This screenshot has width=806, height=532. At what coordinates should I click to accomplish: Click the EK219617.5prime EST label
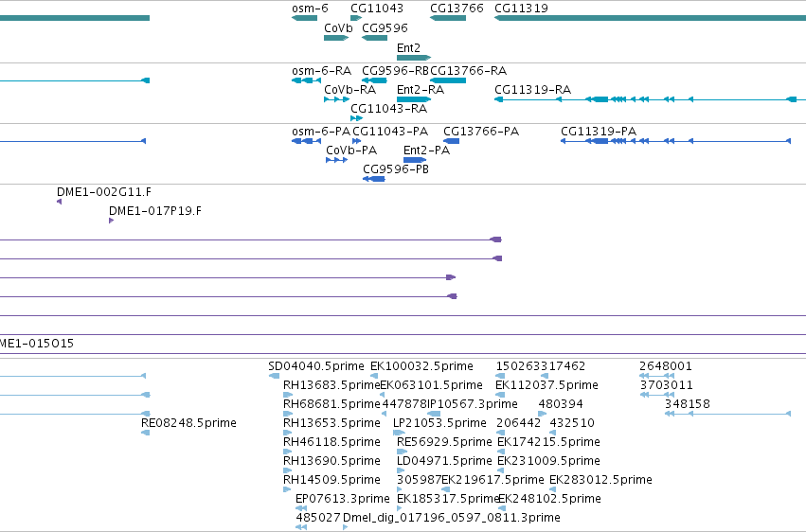point(493,481)
